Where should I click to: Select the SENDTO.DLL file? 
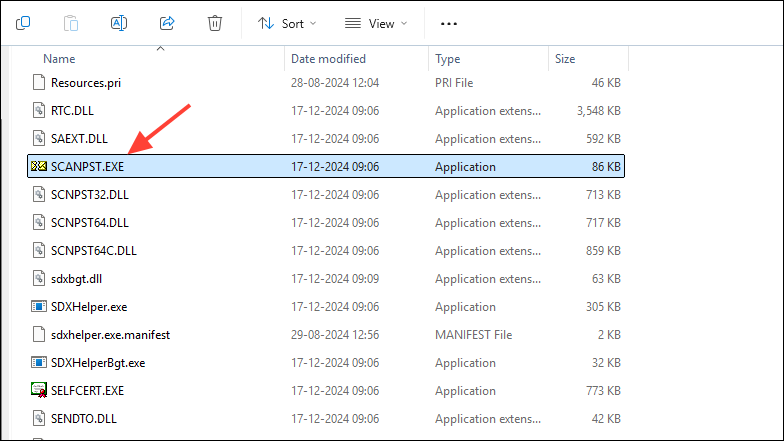tap(79, 419)
